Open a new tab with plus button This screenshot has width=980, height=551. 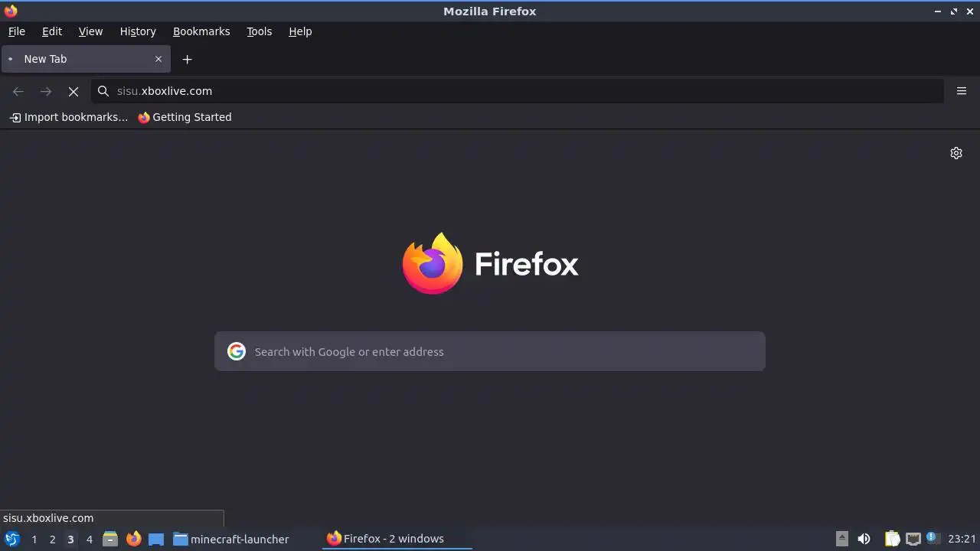(187, 59)
